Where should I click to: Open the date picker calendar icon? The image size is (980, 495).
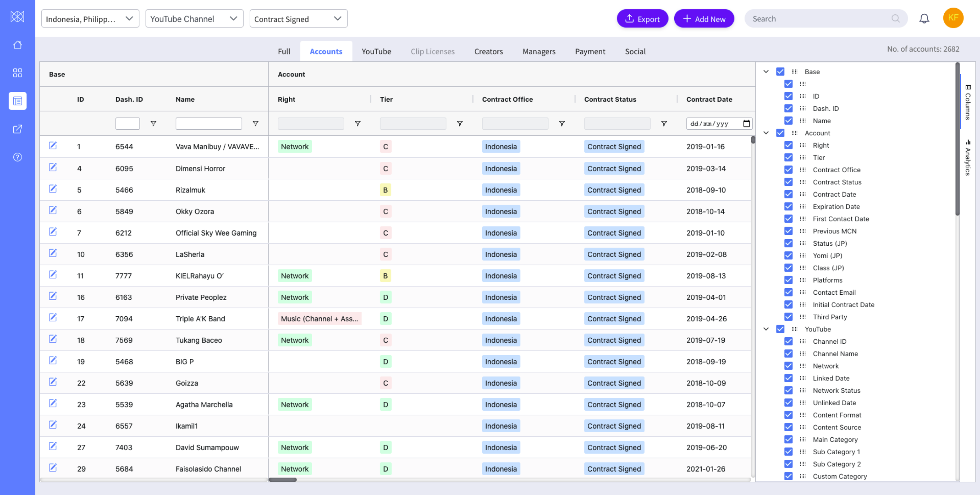coord(746,124)
